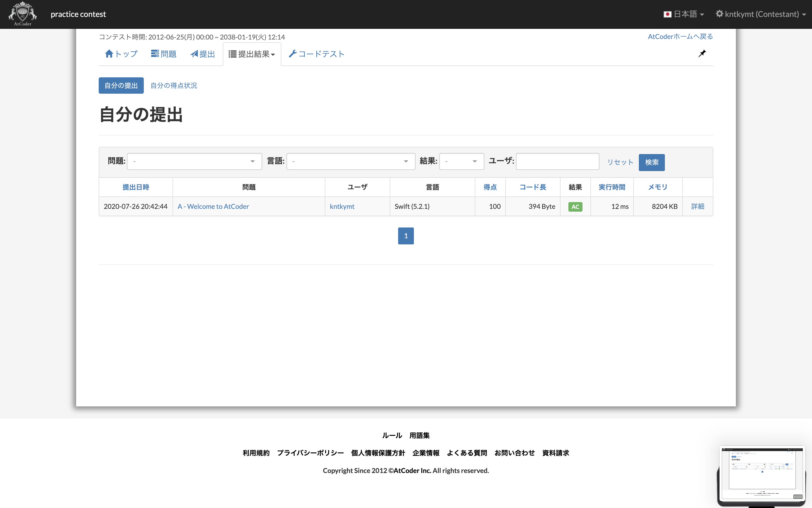Click the AtCoder logo icon
The image size is (812, 508).
23,14
